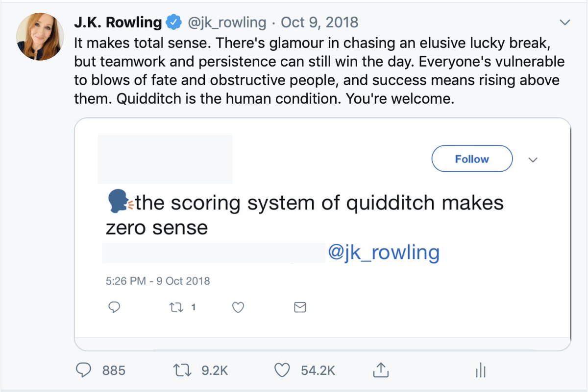Image resolution: width=588 pixels, height=392 pixels.
Task: Open the tweet options chevron top right
Action: point(565,22)
